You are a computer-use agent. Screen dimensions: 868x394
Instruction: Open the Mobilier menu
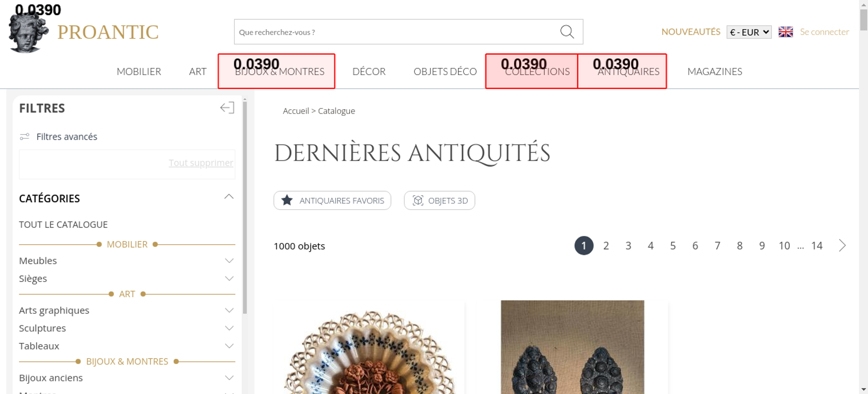139,72
